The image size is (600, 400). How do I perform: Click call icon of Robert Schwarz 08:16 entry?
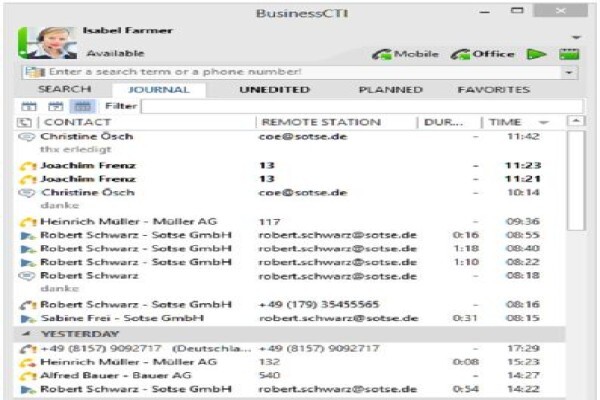coord(28,305)
